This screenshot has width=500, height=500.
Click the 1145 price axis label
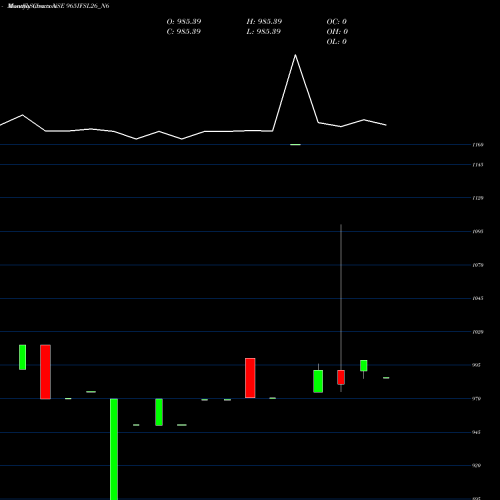pos(478,165)
